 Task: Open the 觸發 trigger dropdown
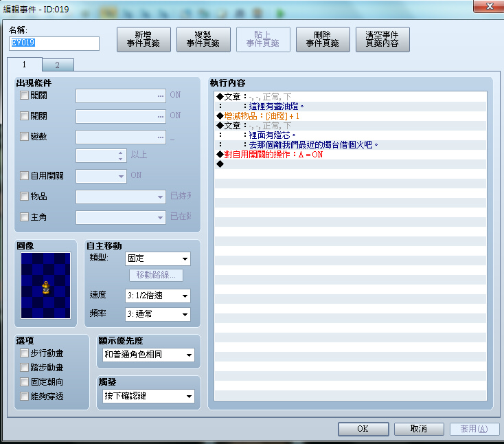(x=148, y=396)
